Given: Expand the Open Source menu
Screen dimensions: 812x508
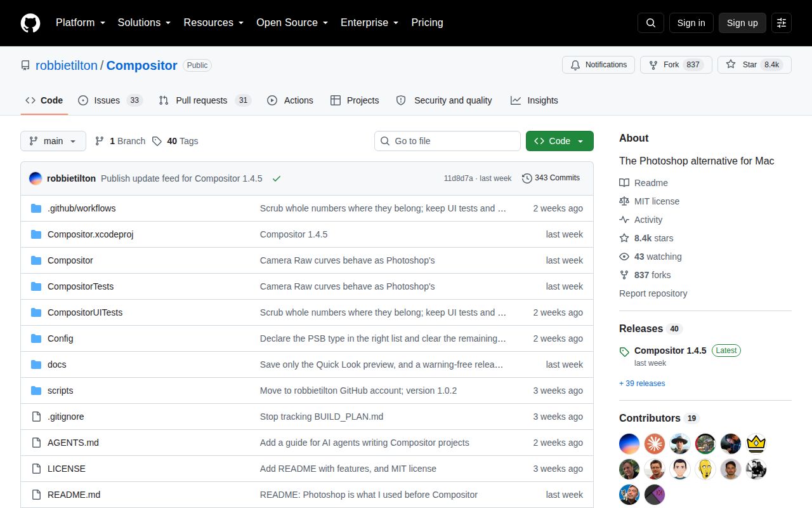Looking at the screenshot, I should [292, 22].
